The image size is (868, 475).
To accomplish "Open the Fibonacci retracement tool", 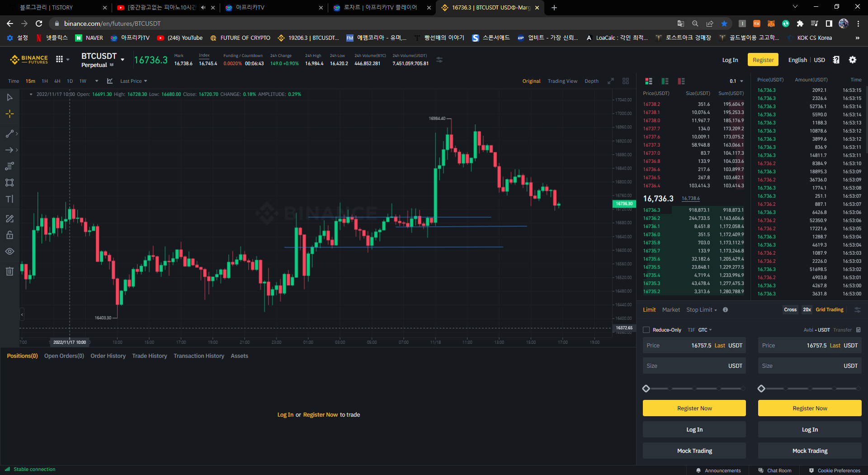I will coord(9,166).
